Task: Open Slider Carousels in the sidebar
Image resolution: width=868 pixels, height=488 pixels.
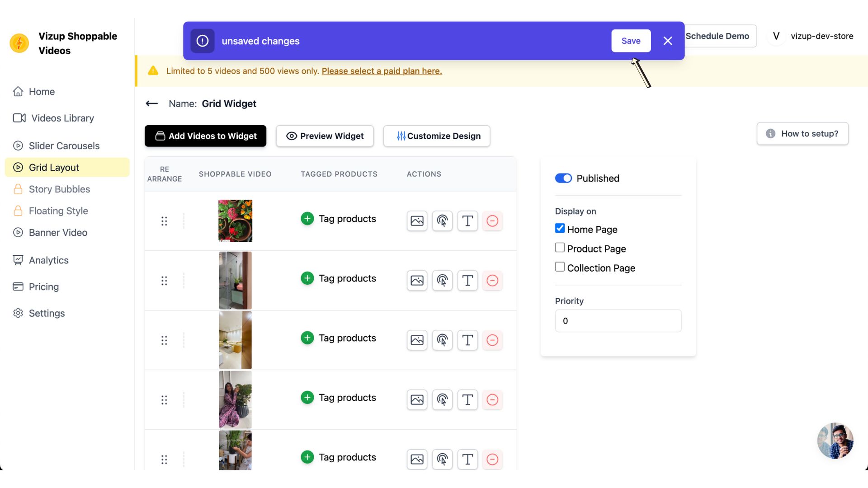Action: pos(64,145)
